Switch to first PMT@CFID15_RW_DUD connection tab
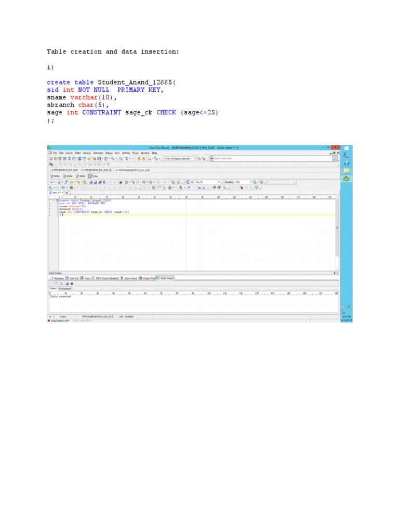This screenshot has width=399, height=532. click(x=64, y=170)
